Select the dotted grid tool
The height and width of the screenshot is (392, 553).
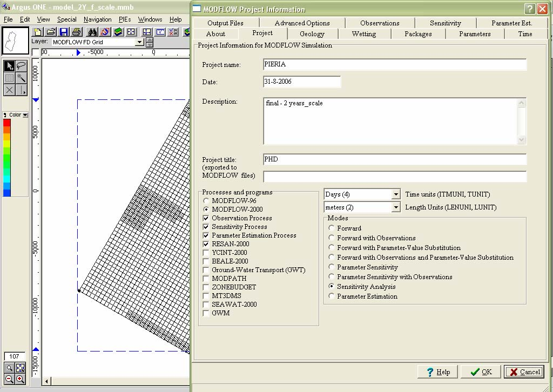pyautogui.click(x=10, y=78)
